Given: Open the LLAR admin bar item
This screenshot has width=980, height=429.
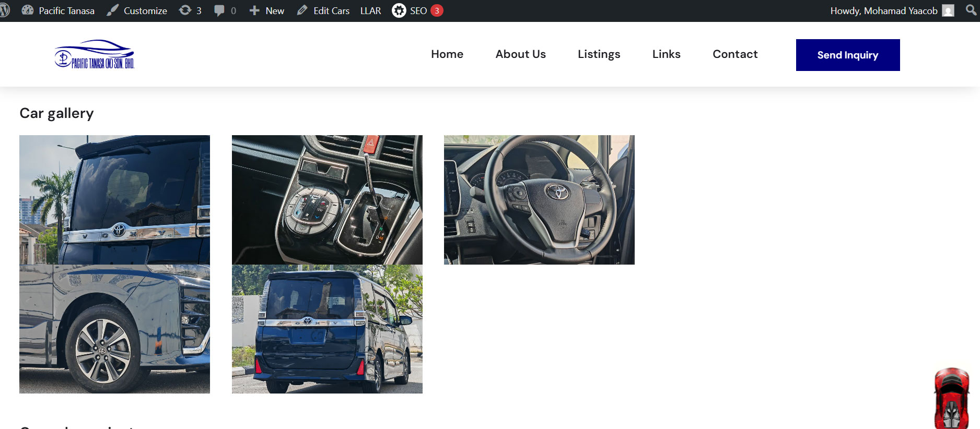Looking at the screenshot, I should [x=370, y=10].
